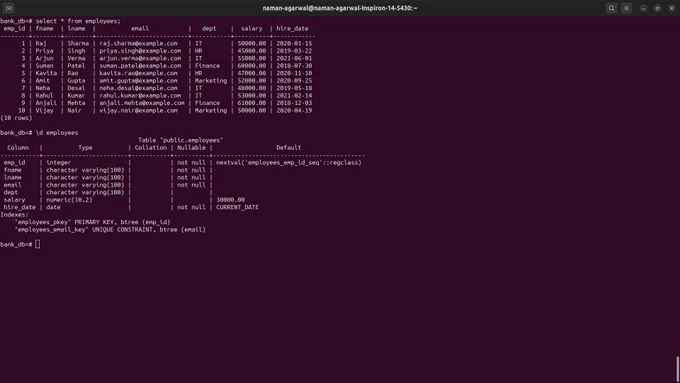This screenshot has height=383, width=680.
Task: Click the 'date' type for hire_date
Action: 53,207
